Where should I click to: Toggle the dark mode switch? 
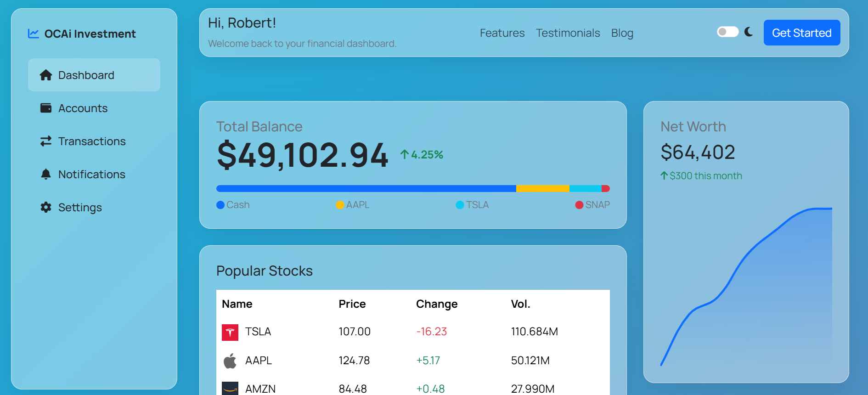click(727, 32)
